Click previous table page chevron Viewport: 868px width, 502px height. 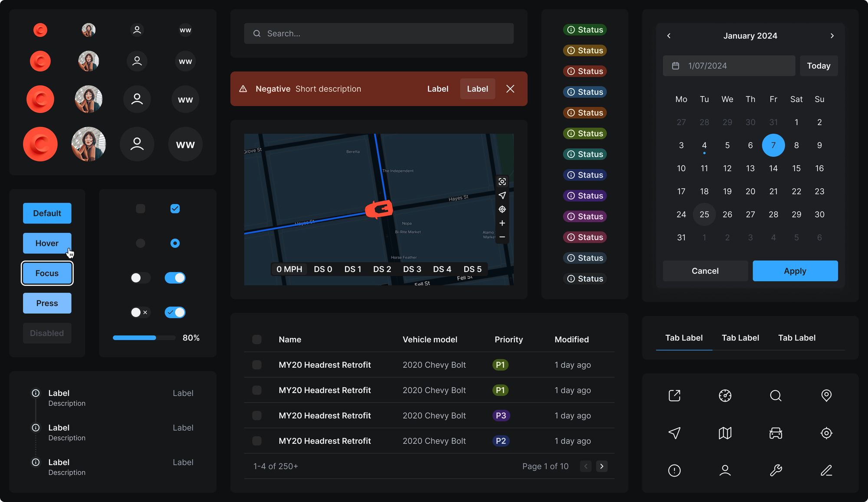tap(586, 466)
